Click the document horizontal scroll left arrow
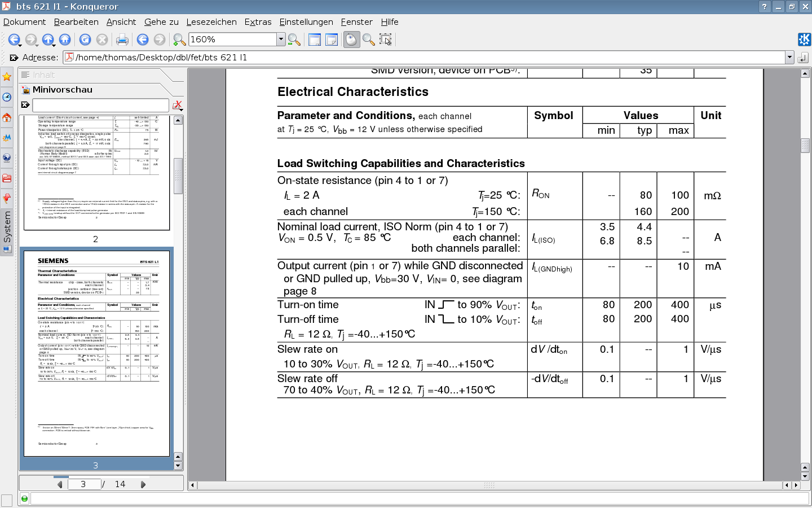 (192, 485)
